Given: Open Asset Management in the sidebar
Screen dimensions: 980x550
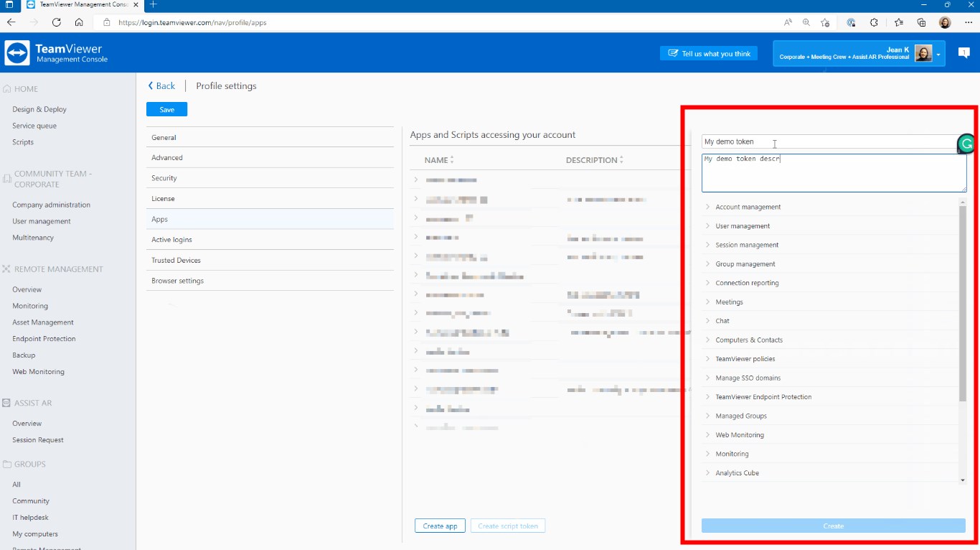Looking at the screenshot, I should pos(43,322).
